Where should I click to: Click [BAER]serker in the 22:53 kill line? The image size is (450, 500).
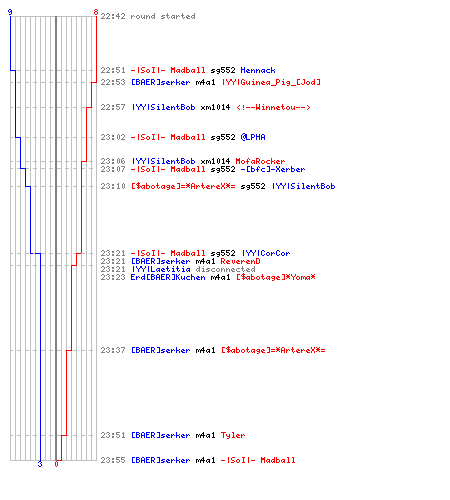[x=160, y=82]
